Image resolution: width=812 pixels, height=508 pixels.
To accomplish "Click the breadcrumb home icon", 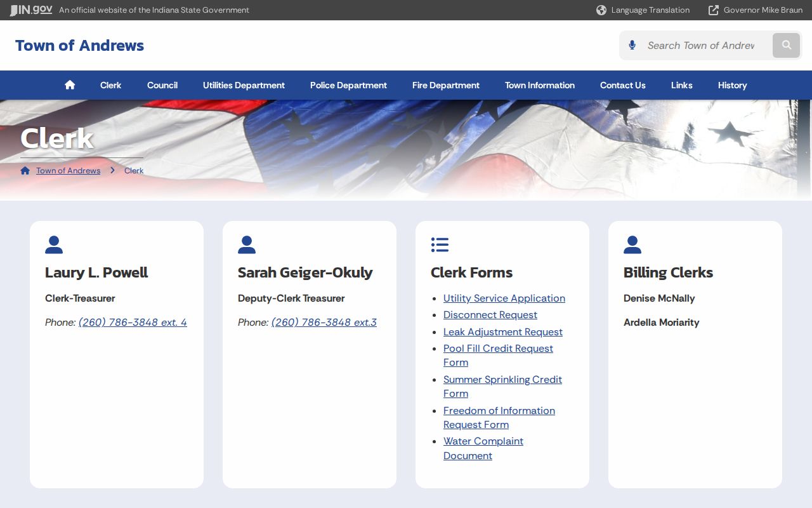I will [x=25, y=170].
